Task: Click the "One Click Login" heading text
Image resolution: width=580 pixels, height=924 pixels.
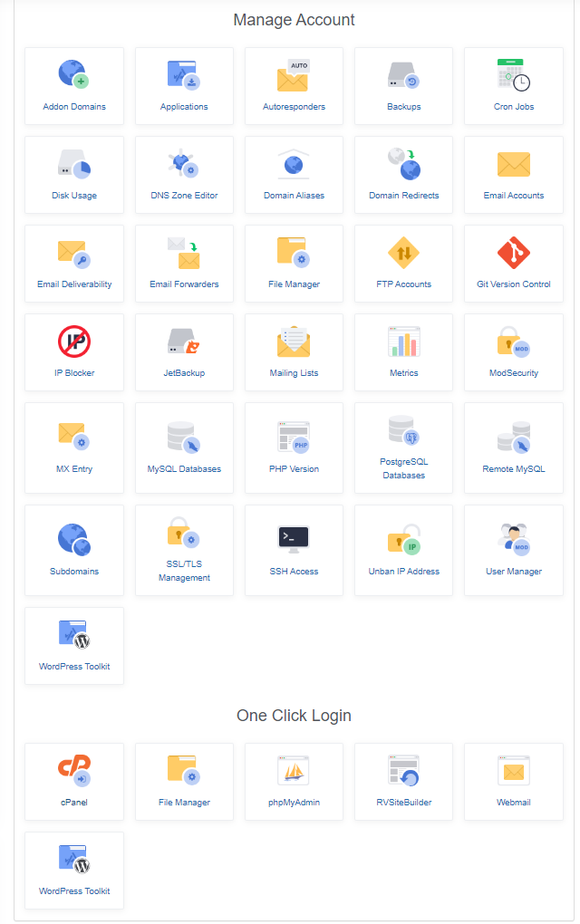Action: [x=294, y=716]
